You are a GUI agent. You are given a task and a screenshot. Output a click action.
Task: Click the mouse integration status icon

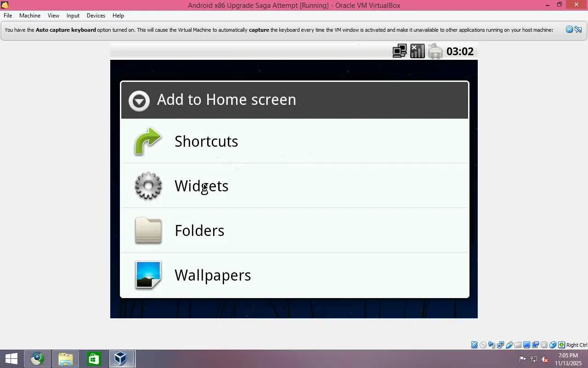[x=553, y=345]
